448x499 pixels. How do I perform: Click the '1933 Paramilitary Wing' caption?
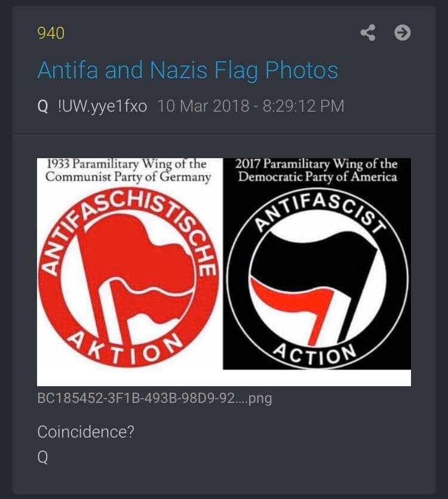[x=128, y=170]
